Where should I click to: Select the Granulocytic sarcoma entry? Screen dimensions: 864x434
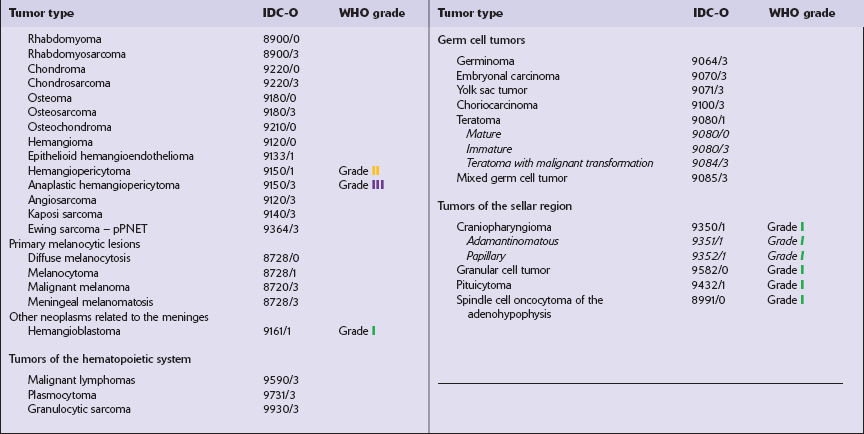coord(79,409)
